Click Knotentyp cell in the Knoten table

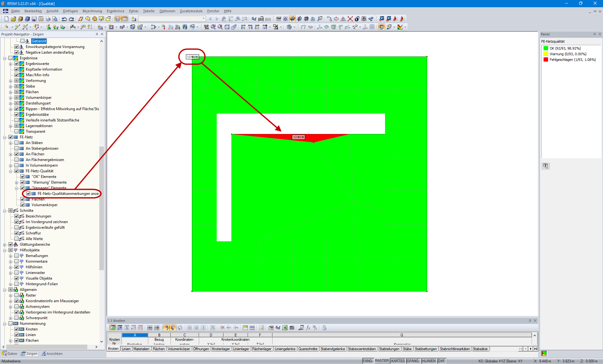click(x=135, y=344)
